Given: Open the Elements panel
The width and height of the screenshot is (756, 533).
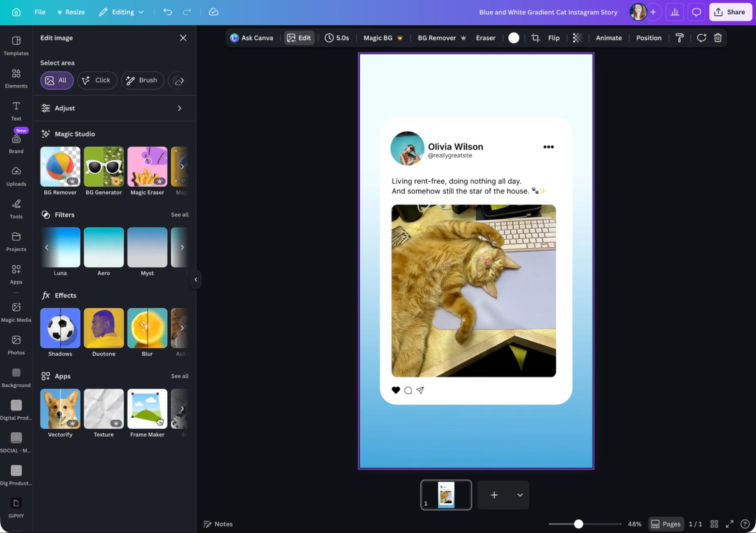Looking at the screenshot, I should coord(16,78).
